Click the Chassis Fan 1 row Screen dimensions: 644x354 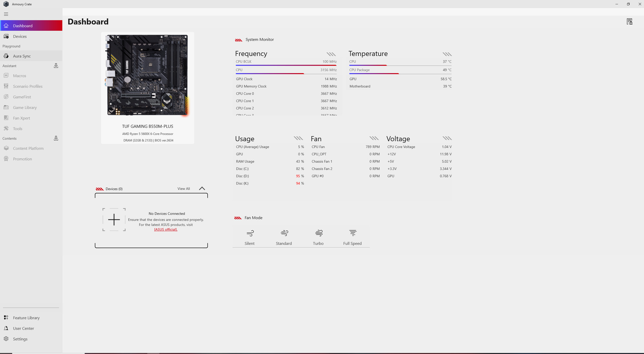(346, 162)
